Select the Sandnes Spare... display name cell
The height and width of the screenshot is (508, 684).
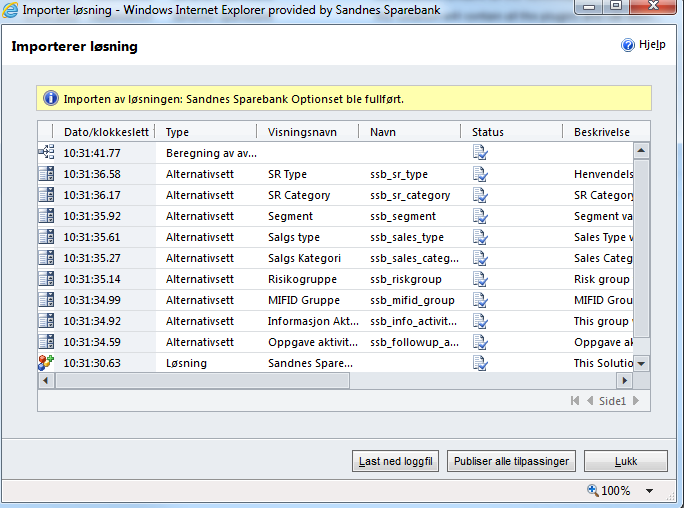coord(310,363)
